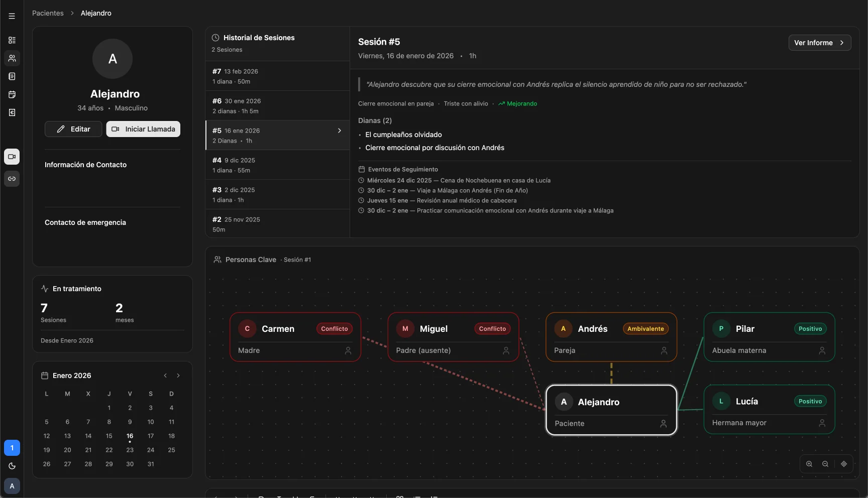Open the billing euro icon in the sidebar

(x=12, y=112)
